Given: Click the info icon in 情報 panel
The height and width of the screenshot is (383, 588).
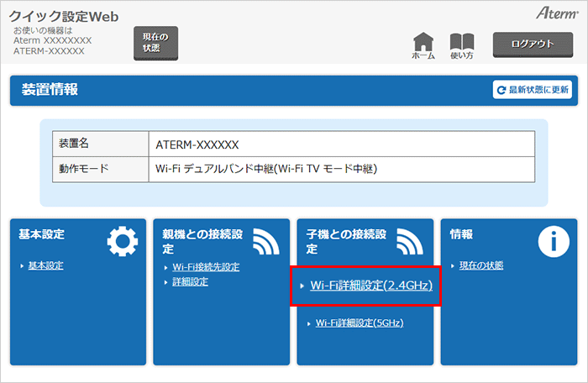Looking at the screenshot, I should (554, 241).
